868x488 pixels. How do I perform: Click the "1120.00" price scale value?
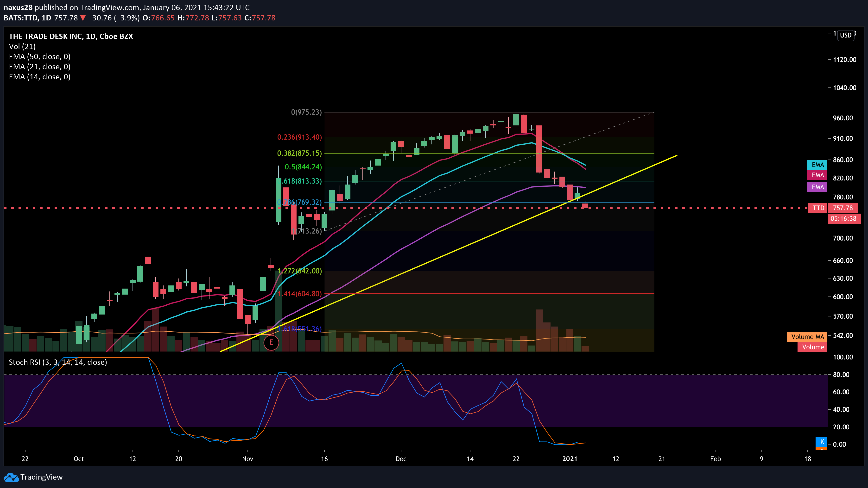click(844, 60)
